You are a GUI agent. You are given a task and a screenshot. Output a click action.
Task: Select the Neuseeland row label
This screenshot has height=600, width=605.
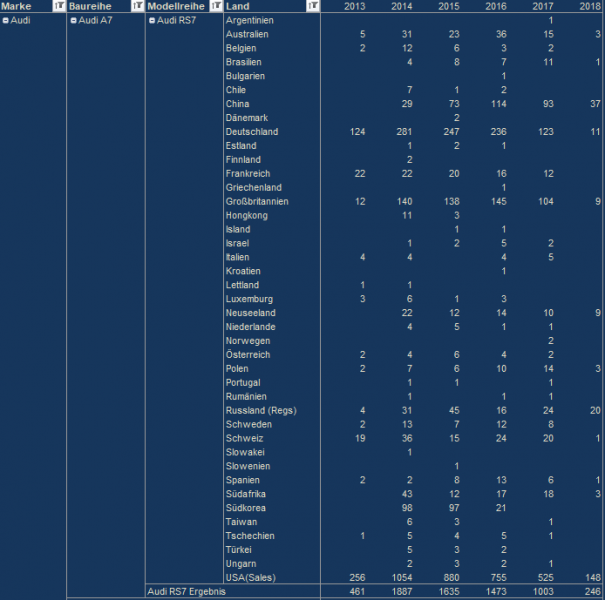click(251, 313)
